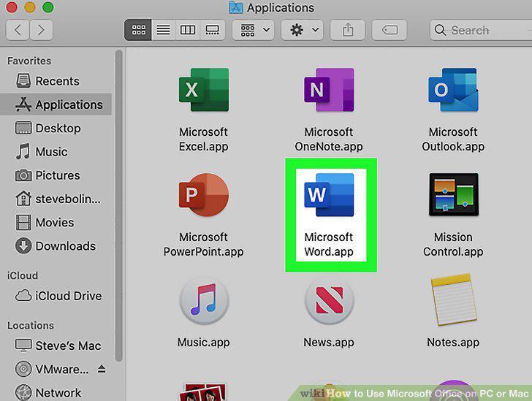Viewport: 532px width, 401px height.
Task: Select Microsoft Word app icon
Action: point(329,195)
